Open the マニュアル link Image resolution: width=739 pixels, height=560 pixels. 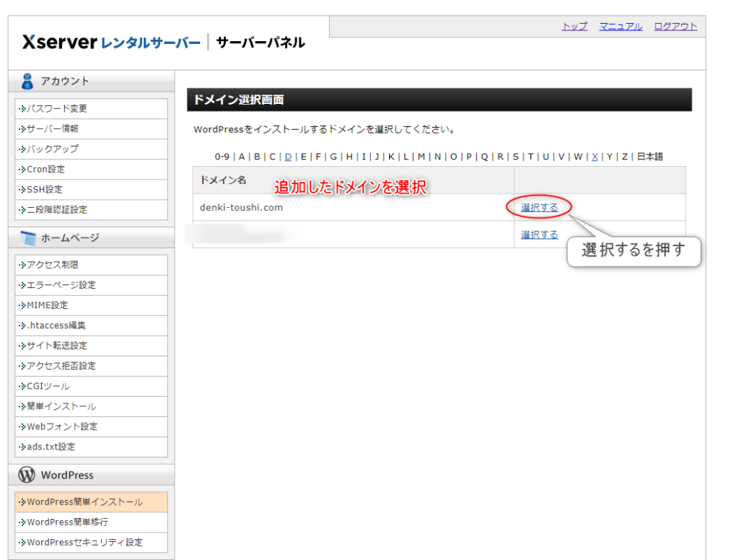(x=621, y=27)
